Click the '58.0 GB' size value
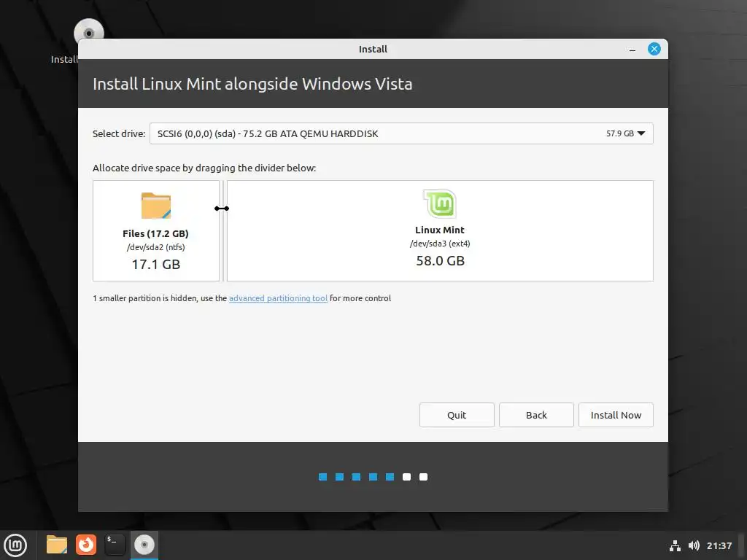Viewport: 747px width, 560px height. pos(440,260)
